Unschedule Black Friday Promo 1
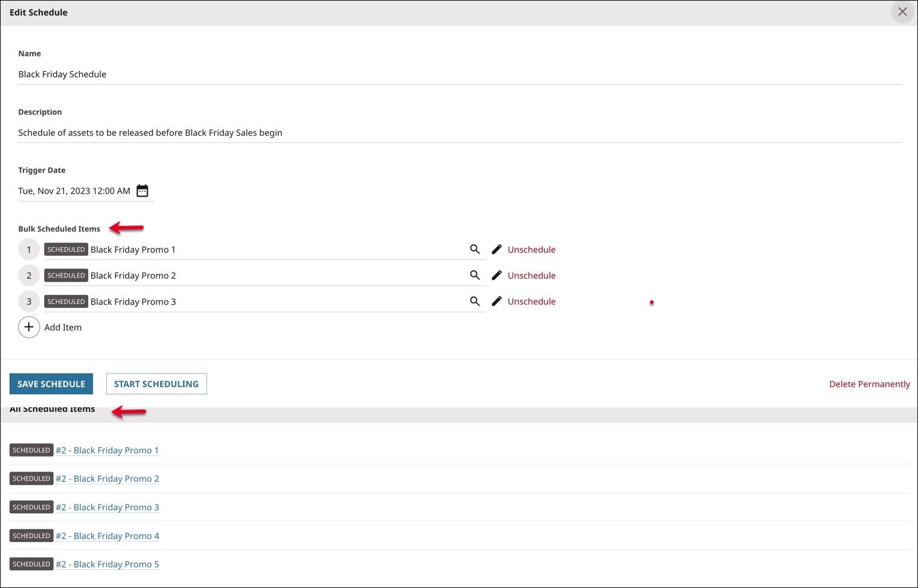Viewport: 918px width, 588px height. tap(531, 250)
